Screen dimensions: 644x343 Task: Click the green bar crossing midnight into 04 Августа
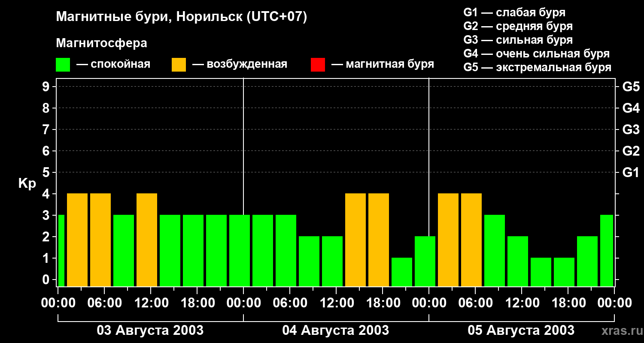pyautogui.click(x=240, y=250)
